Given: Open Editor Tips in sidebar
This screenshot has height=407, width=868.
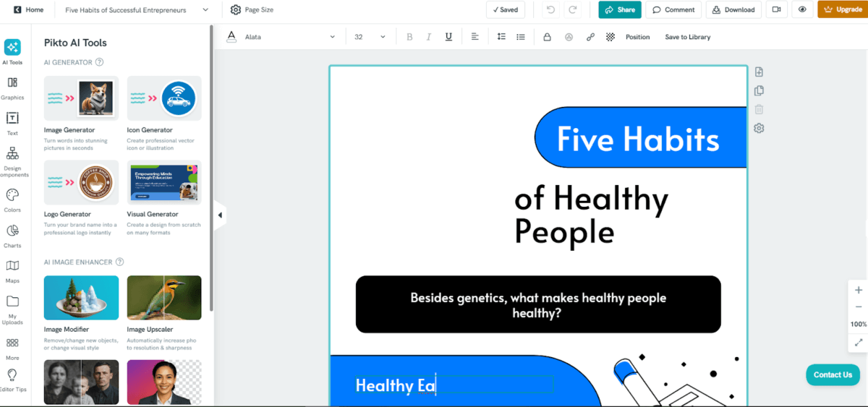Looking at the screenshot, I should click(x=12, y=380).
